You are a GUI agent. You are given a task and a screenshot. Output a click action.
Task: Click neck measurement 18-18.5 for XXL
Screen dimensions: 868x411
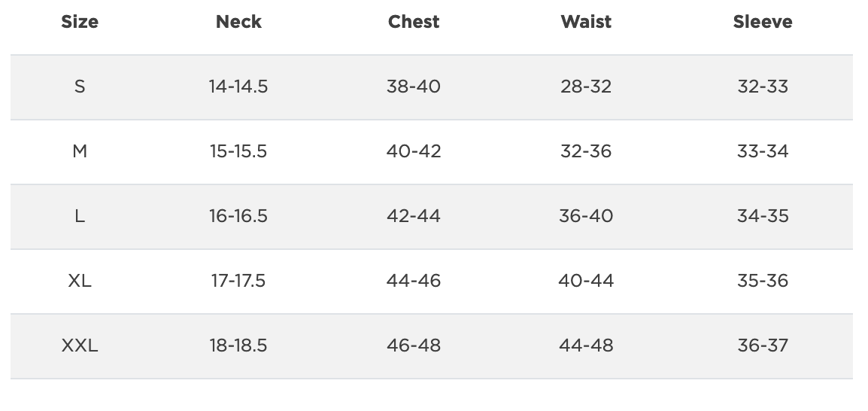coord(238,346)
